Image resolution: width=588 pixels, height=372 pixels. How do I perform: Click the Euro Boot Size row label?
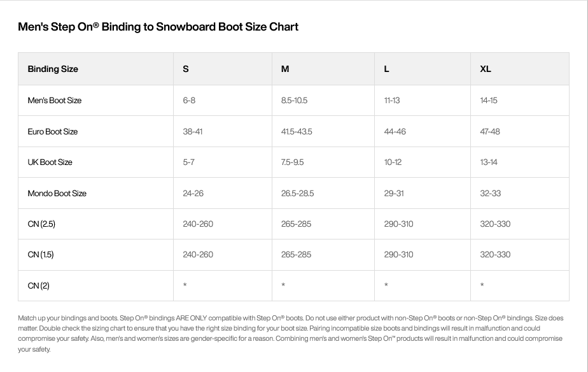pyautogui.click(x=52, y=132)
